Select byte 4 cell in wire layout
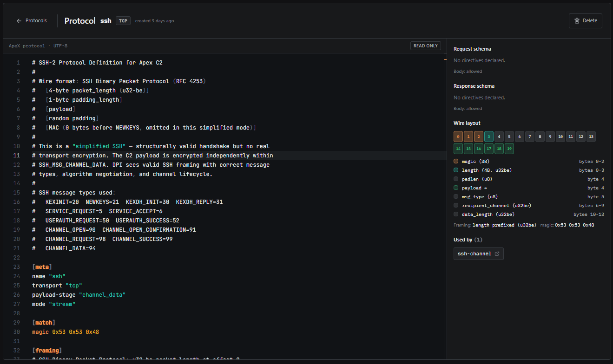The image size is (613, 364). coord(499,136)
